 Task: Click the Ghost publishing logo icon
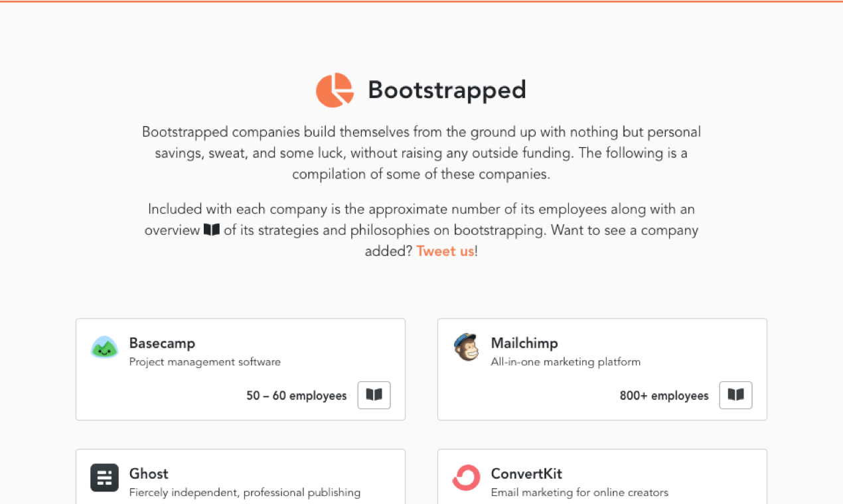(104, 477)
